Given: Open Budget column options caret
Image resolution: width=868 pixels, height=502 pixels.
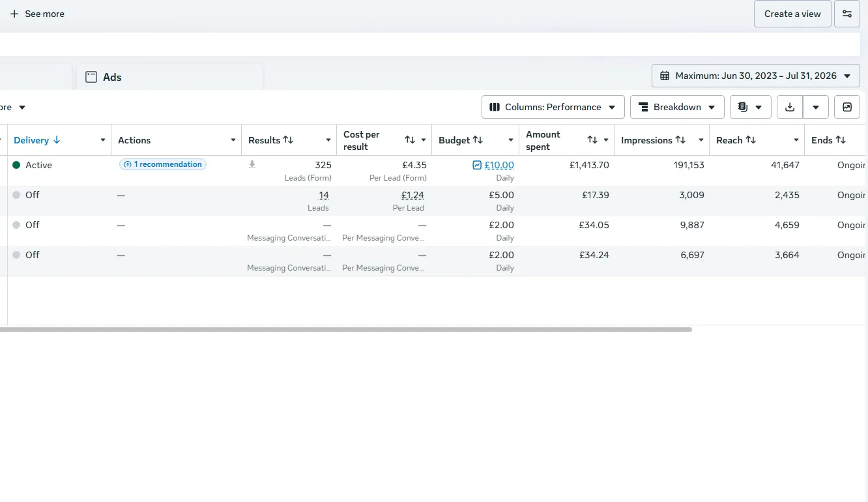Looking at the screenshot, I should point(511,140).
